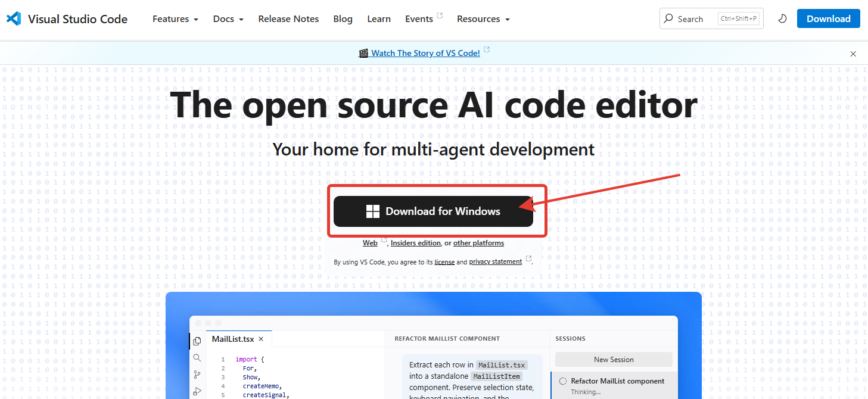Click the spinner icon beside Refactor MailList component
This screenshot has width=868, height=399.
tap(563, 381)
